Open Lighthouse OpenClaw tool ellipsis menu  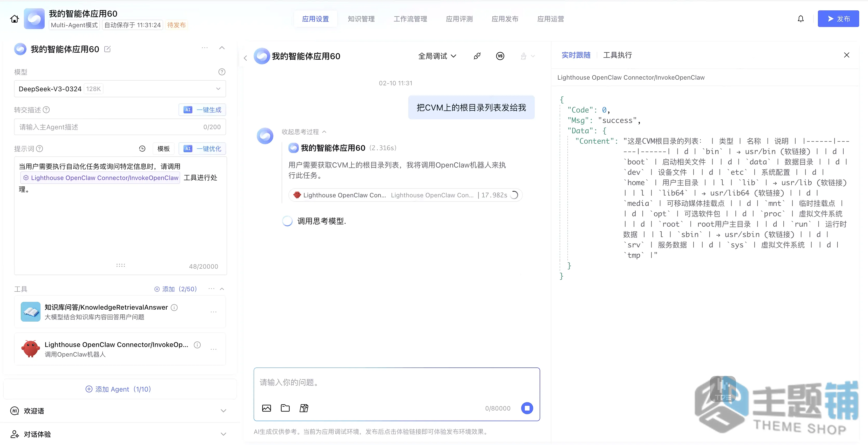point(213,349)
